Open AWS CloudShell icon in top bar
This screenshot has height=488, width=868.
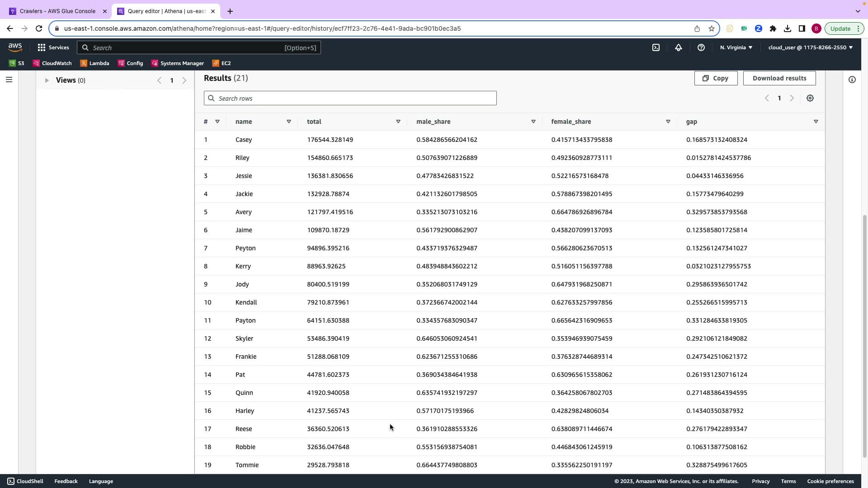[656, 47]
